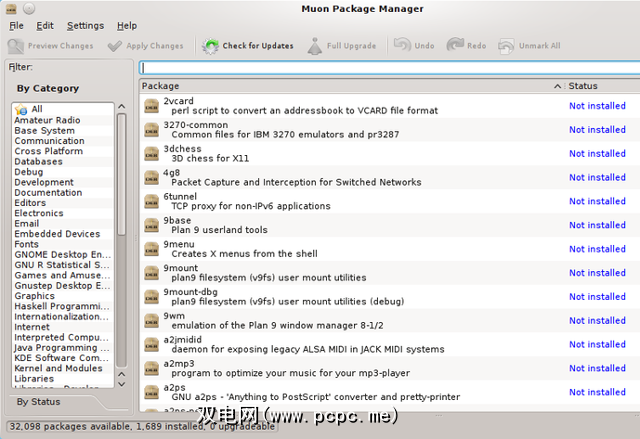The height and width of the screenshot is (439, 640).
Task: Click category list scroll up arrow at top
Action: click(121, 107)
